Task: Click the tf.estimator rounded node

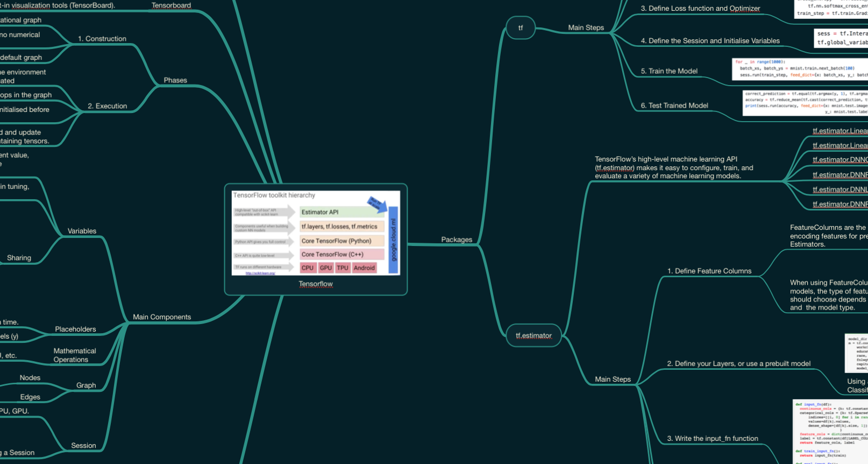Action: pos(533,336)
